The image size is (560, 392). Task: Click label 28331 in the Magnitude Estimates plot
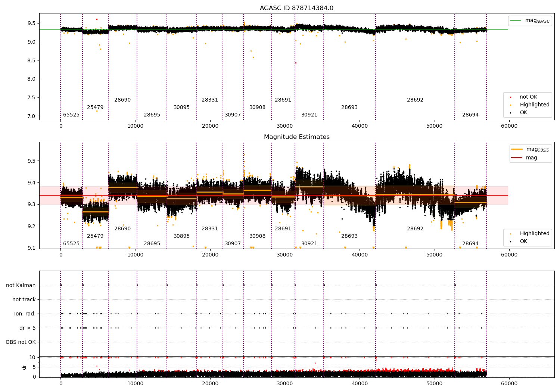(210, 229)
